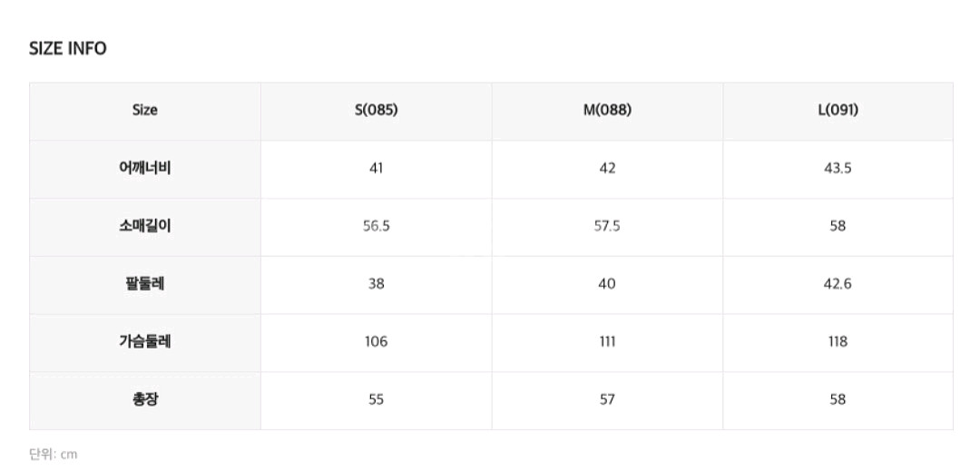Click the 단위: cm unit note
980x471 pixels.
54,454
